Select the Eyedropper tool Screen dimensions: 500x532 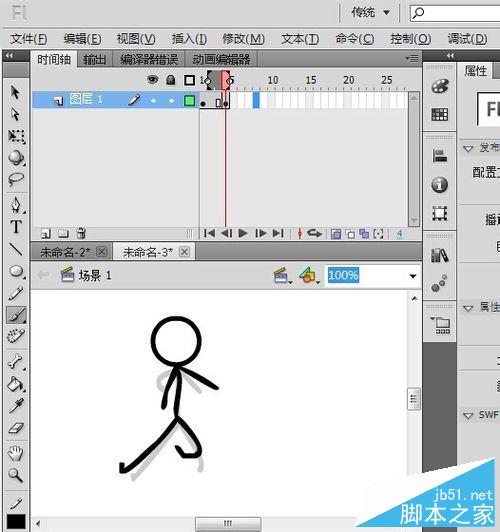[16, 406]
